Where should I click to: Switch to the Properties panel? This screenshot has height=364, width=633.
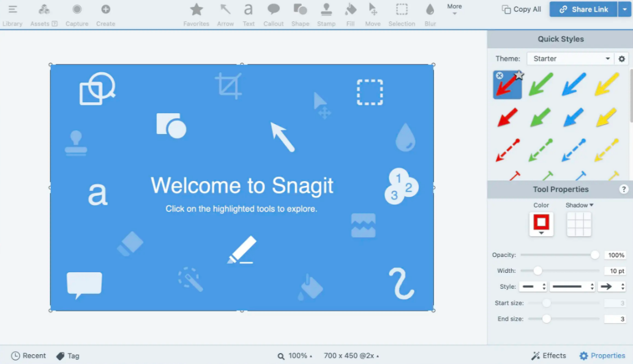pyautogui.click(x=602, y=355)
